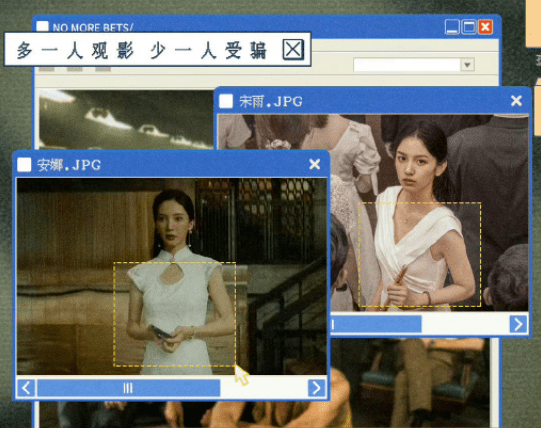Click the scrollbar thumb in 安娜.JPG window

click(128, 388)
